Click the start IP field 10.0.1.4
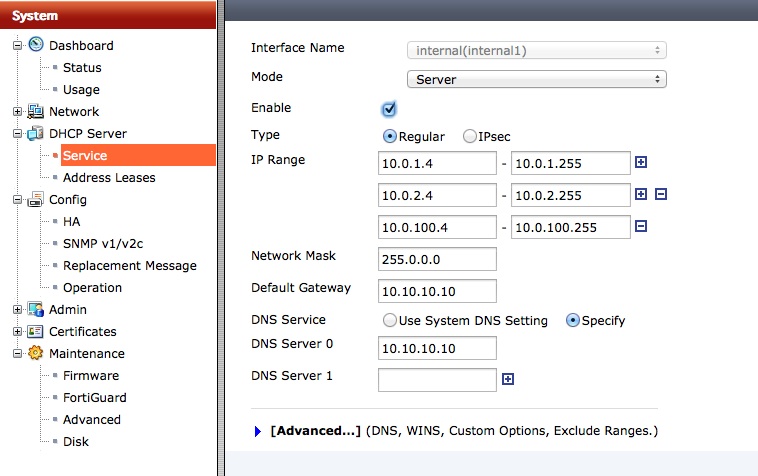Viewport: 758px width, 476px height. [437, 163]
